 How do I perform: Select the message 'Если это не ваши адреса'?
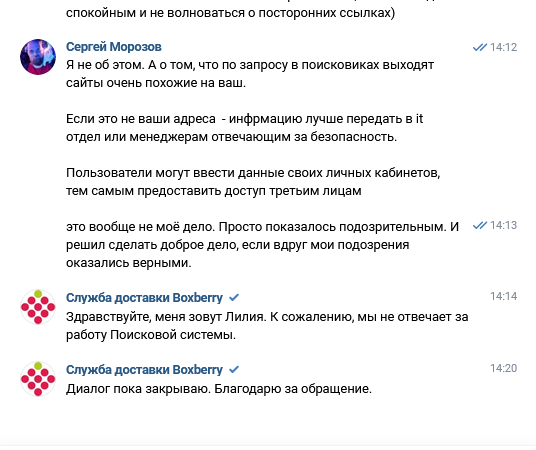[x=244, y=128]
